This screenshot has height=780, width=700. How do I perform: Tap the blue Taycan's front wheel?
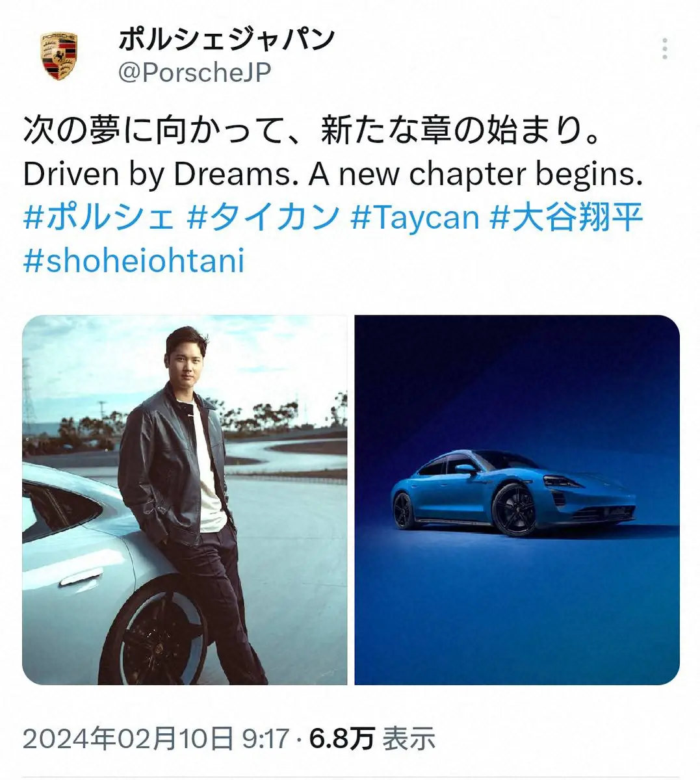[x=514, y=510]
